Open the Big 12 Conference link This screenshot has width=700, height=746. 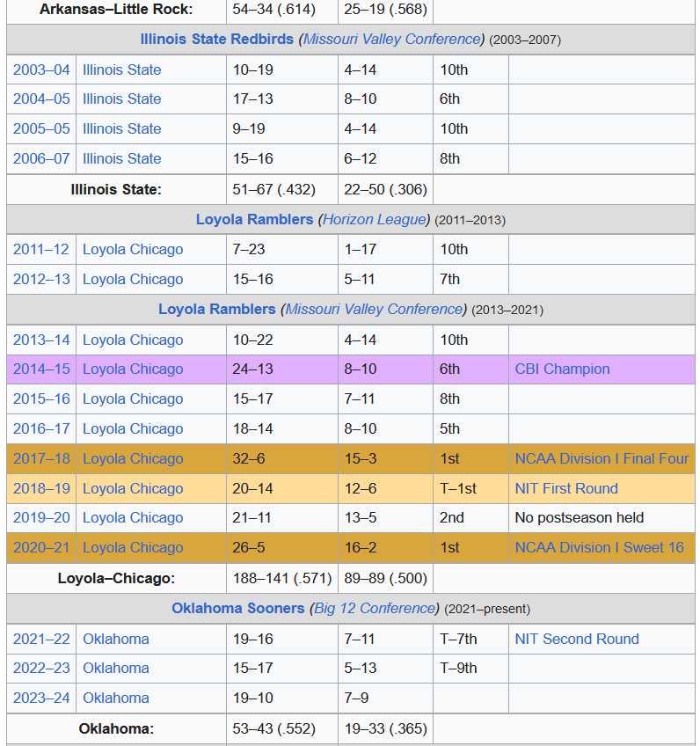point(375,609)
